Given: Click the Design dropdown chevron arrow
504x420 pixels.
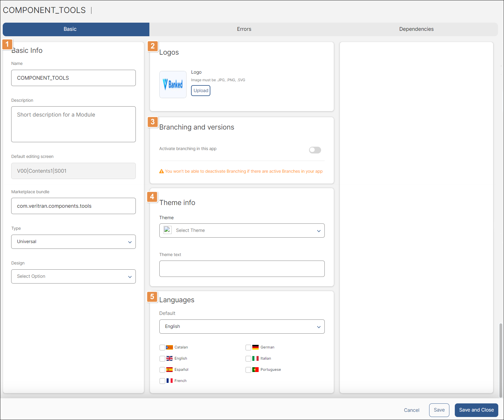Looking at the screenshot, I should coord(130,277).
